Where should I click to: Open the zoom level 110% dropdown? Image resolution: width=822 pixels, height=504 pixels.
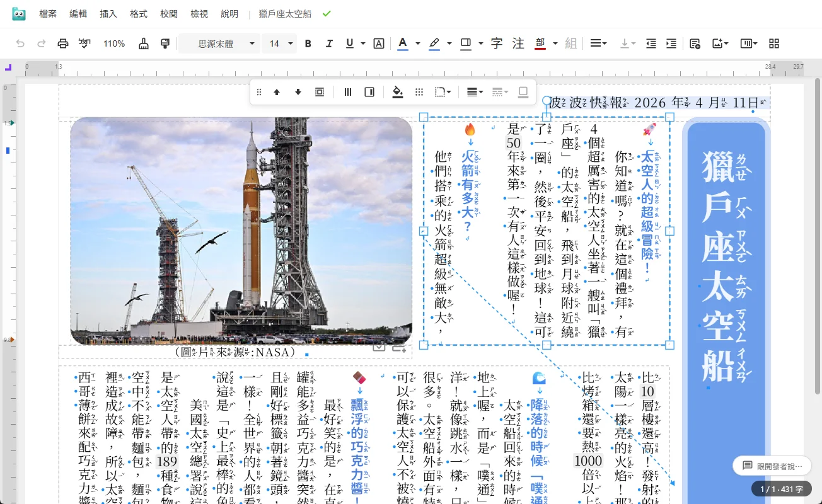114,43
